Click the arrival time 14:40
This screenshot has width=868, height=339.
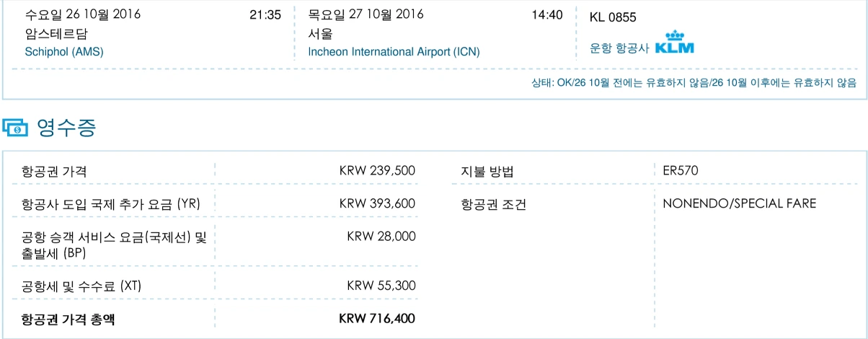(546, 14)
